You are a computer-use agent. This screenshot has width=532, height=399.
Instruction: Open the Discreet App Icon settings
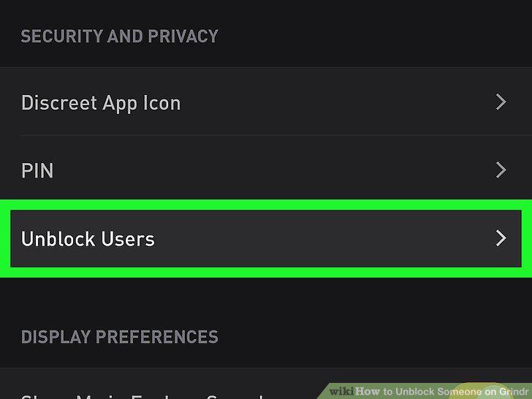click(x=266, y=102)
